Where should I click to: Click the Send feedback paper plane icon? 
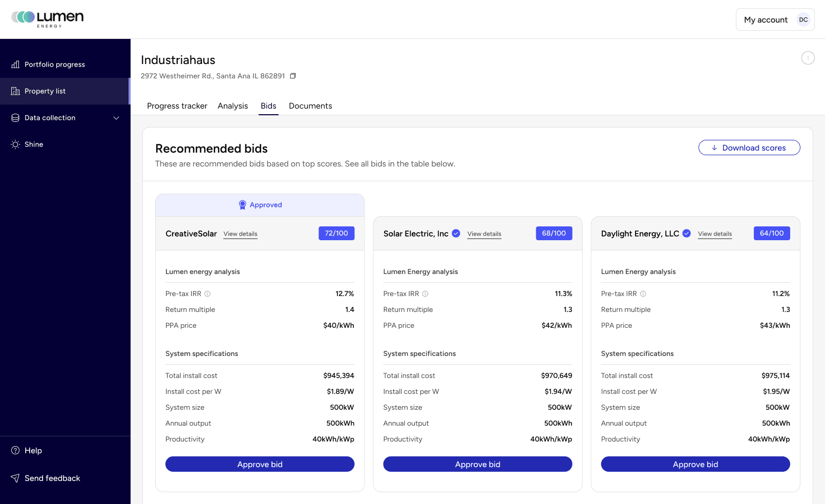point(14,478)
